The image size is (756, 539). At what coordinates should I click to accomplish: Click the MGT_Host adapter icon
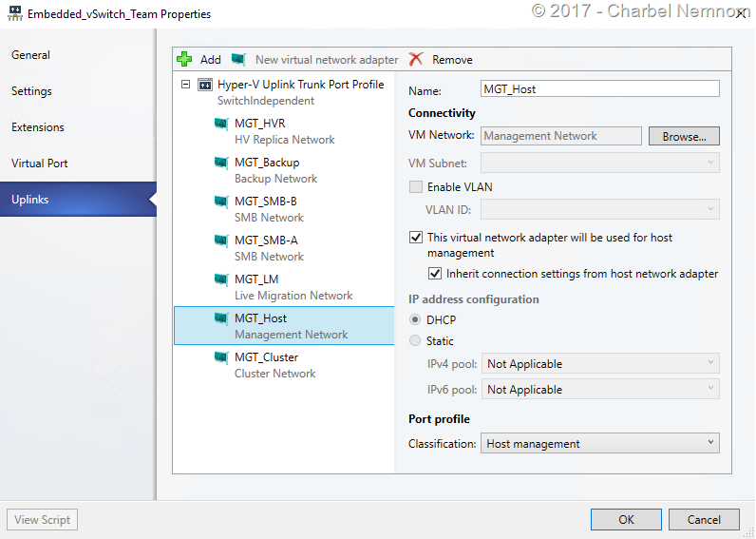(x=221, y=318)
